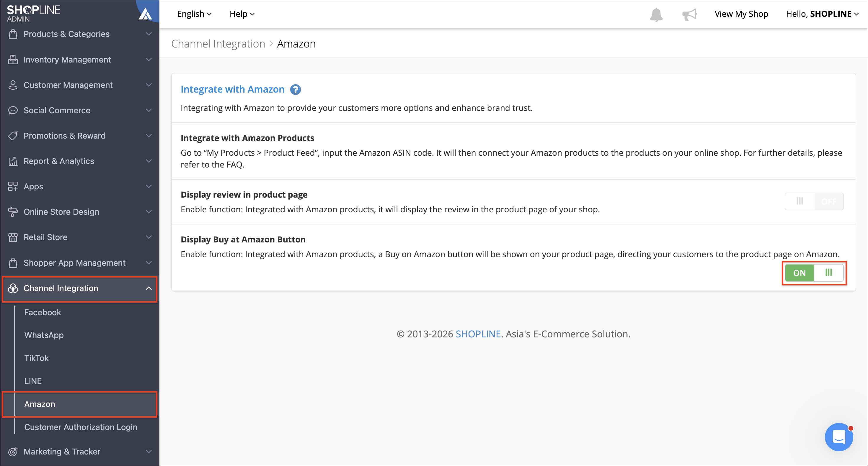Select Facebook under Channel Integration
This screenshot has height=466, width=868.
pos(43,312)
